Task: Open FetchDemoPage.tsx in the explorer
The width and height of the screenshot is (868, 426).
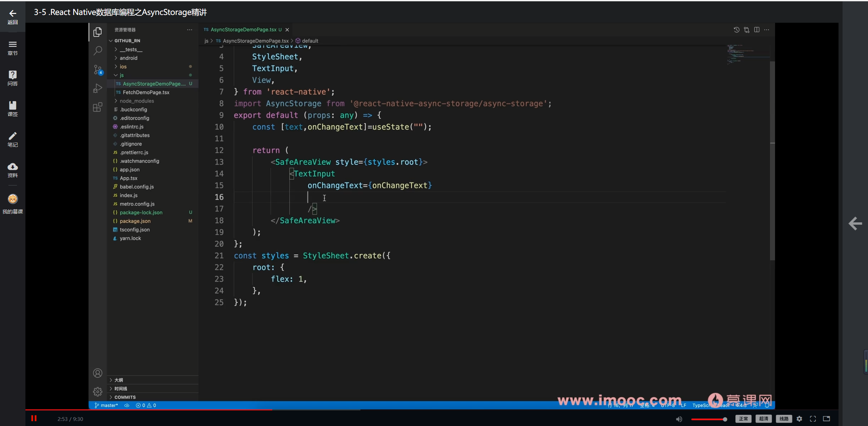Action: point(146,92)
